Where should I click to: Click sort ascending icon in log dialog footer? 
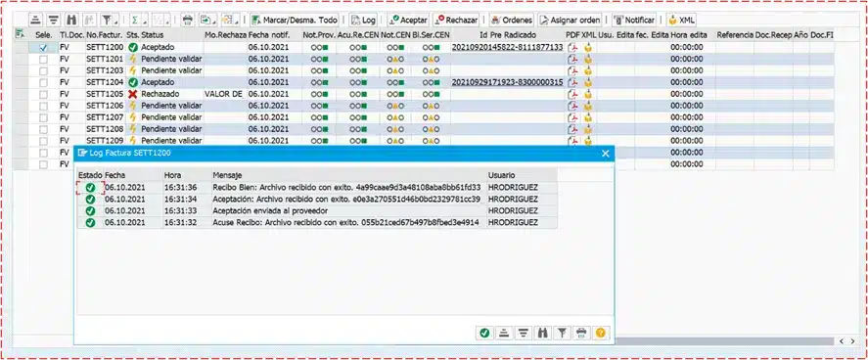click(x=503, y=333)
